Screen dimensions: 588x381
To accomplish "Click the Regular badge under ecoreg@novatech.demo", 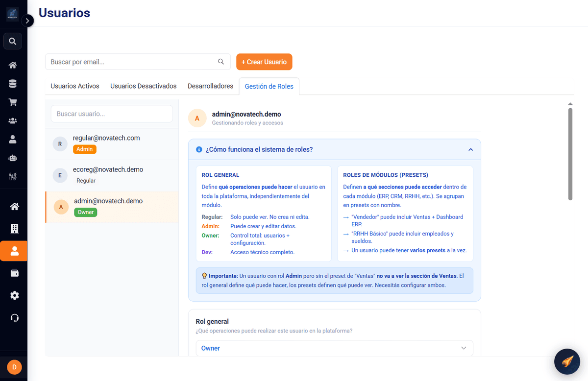I will click(x=86, y=181).
